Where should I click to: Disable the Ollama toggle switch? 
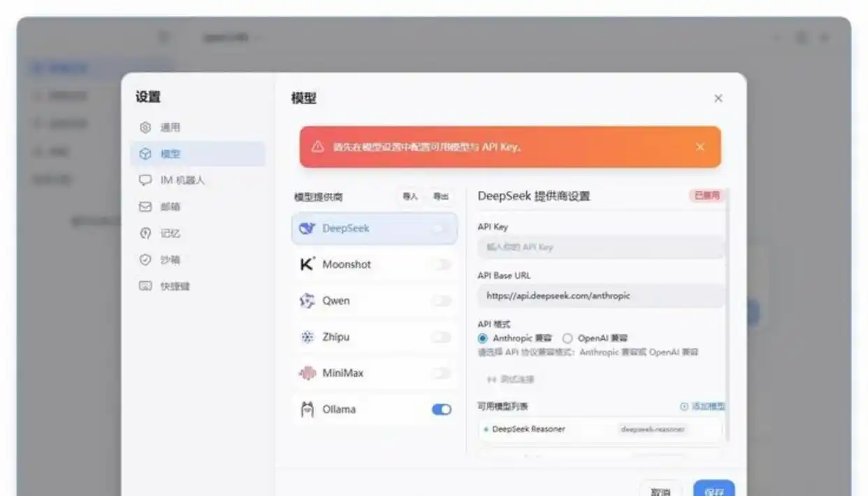441,409
